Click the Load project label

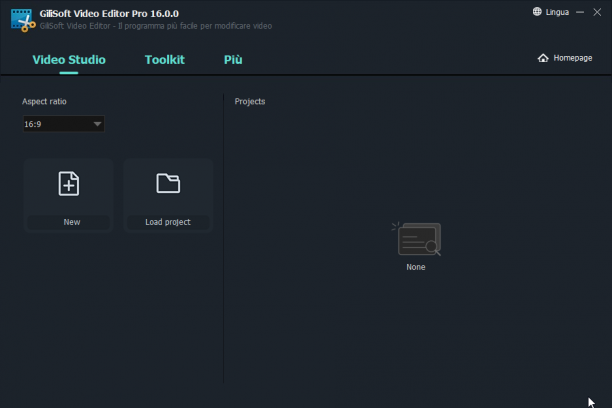(x=168, y=222)
